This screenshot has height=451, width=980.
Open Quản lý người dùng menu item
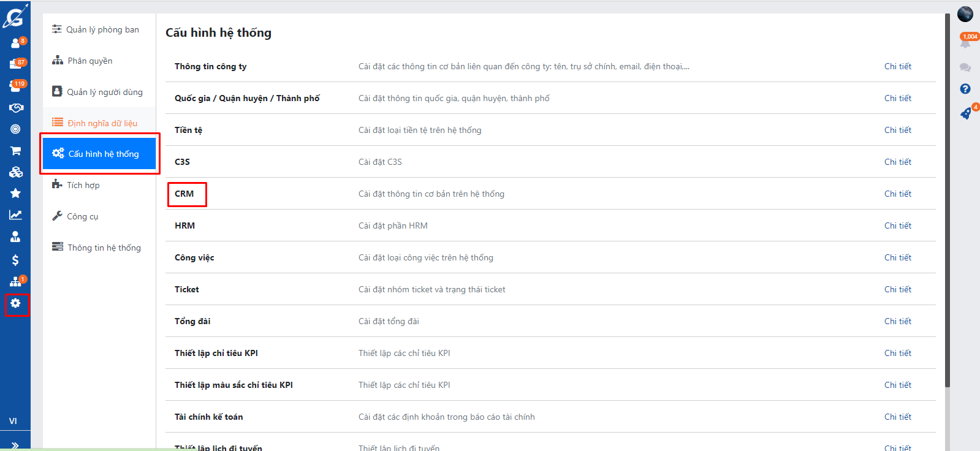(104, 92)
